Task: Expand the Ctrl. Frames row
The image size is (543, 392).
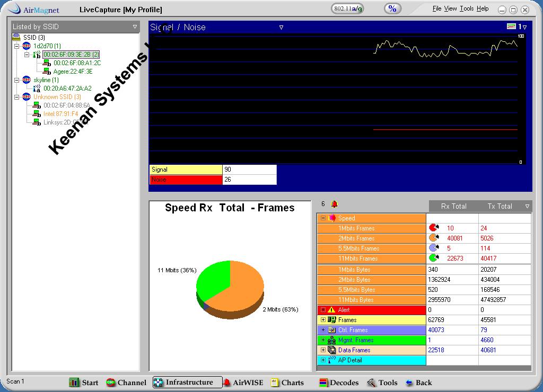Action: pyautogui.click(x=323, y=329)
